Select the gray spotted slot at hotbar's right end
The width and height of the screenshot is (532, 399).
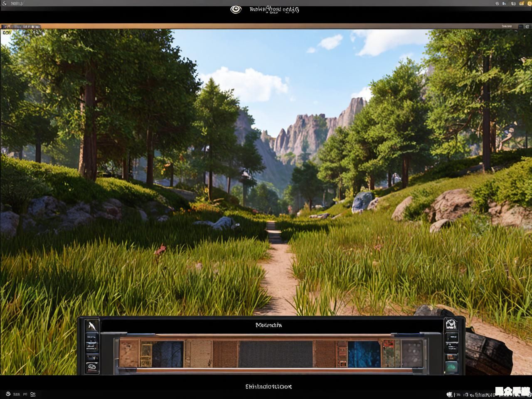(412, 354)
